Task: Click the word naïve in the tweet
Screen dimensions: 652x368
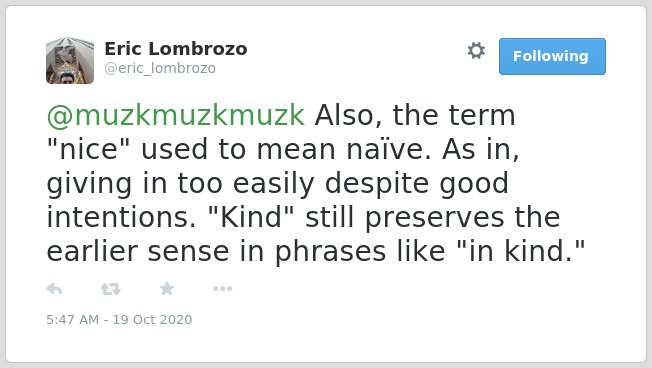Action: [389, 149]
